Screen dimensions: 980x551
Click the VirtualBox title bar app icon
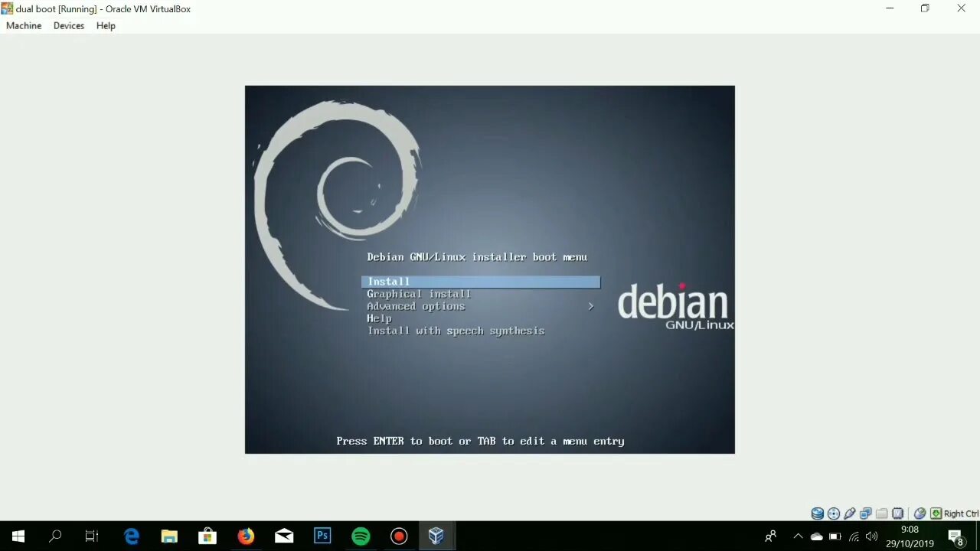click(x=8, y=8)
